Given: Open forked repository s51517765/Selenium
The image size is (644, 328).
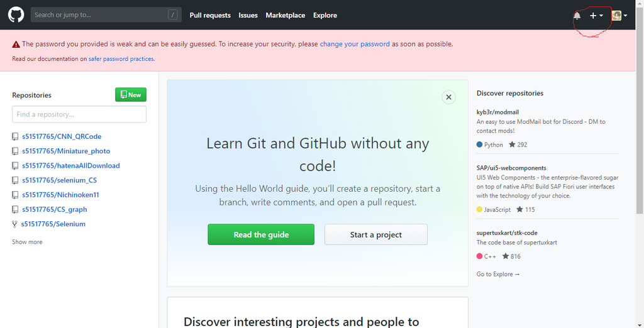Looking at the screenshot, I should tap(53, 224).
